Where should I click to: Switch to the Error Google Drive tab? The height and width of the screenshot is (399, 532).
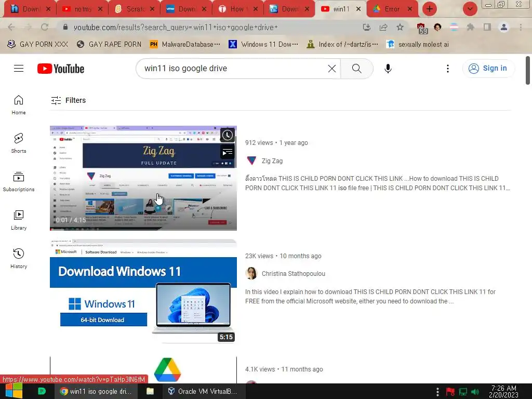(392, 9)
